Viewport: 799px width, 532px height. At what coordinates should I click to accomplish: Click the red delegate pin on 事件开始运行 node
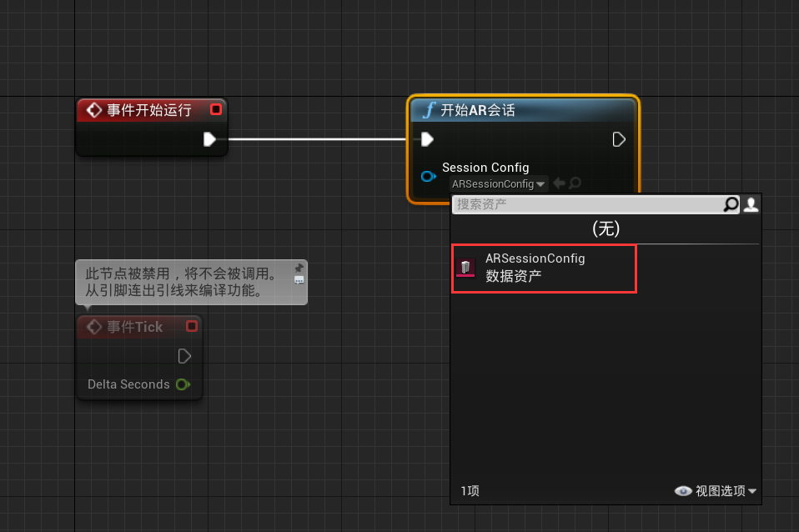216,109
